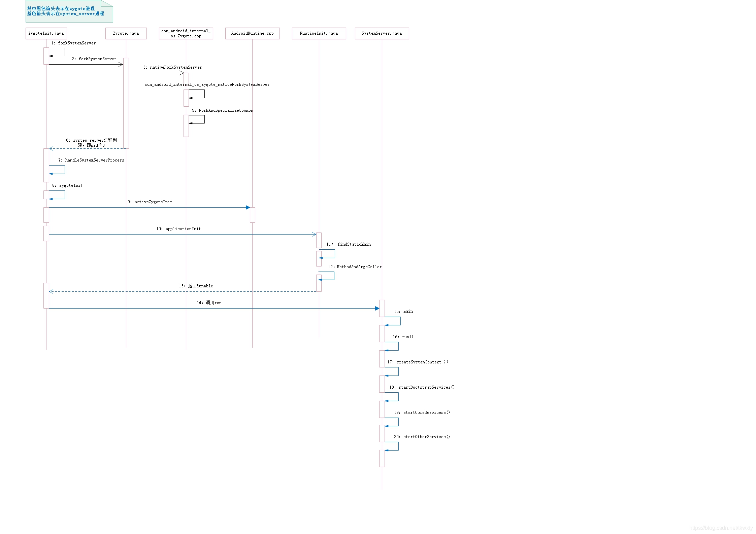Click the green note about arrow colors

tap(69, 11)
